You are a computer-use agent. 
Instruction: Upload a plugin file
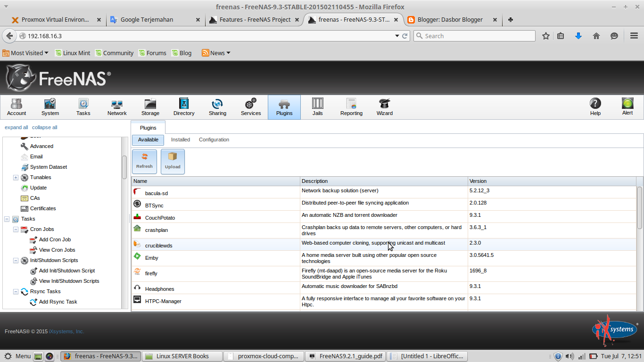point(173,162)
